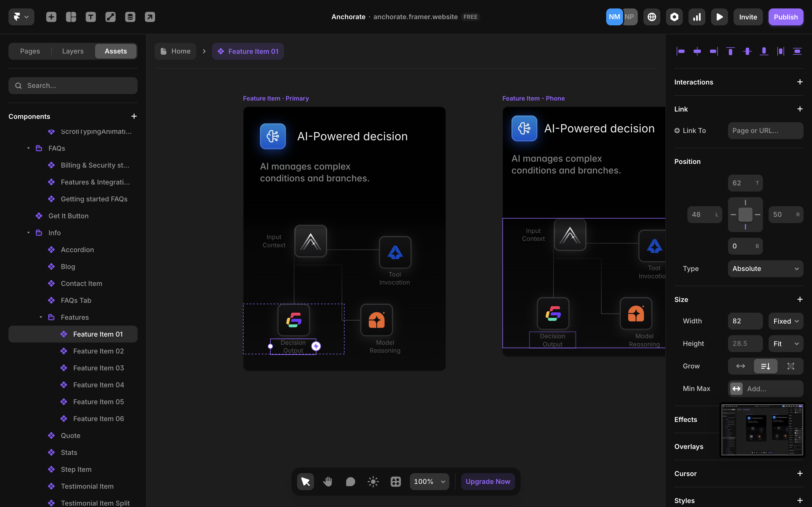812x507 pixels.
Task: Click the Insert plus icon in top toolbar
Action: (x=51, y=17)
